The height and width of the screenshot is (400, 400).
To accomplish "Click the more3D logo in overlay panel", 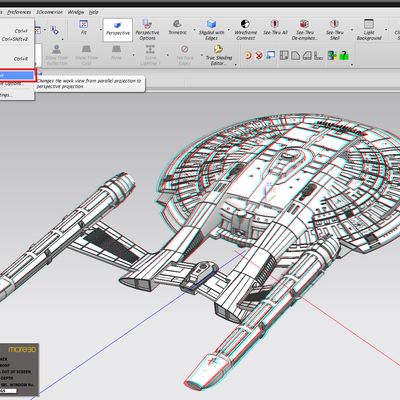I will click(x=22, y=349).
